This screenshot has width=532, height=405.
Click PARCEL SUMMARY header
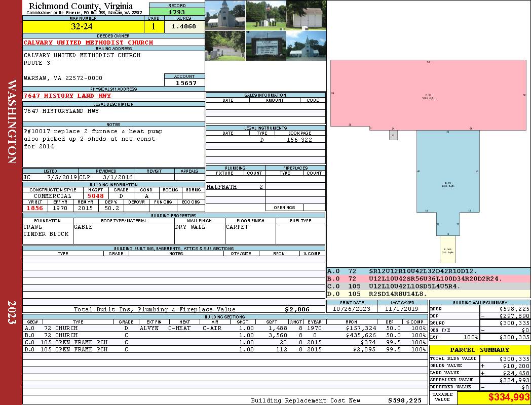tap(479, 350)
